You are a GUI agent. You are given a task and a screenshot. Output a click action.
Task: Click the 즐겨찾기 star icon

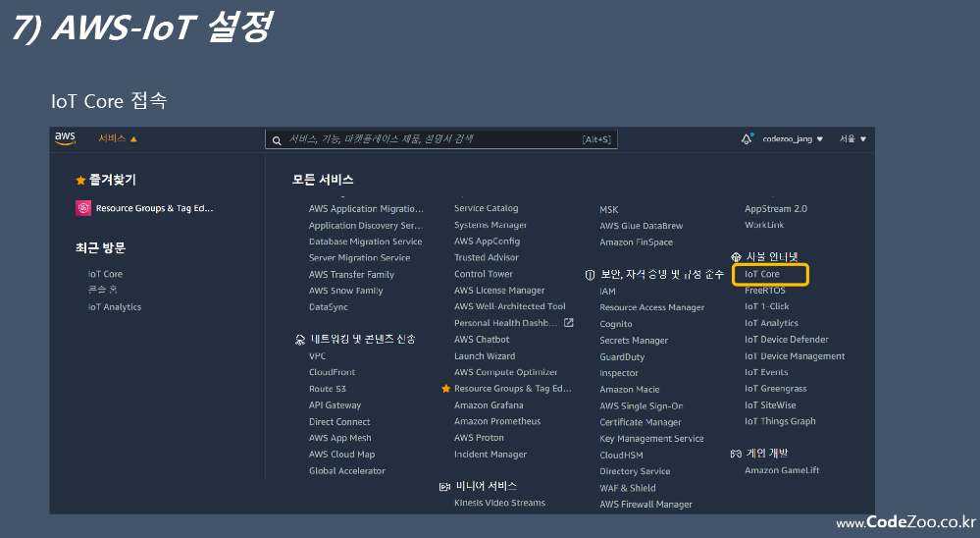80,181
